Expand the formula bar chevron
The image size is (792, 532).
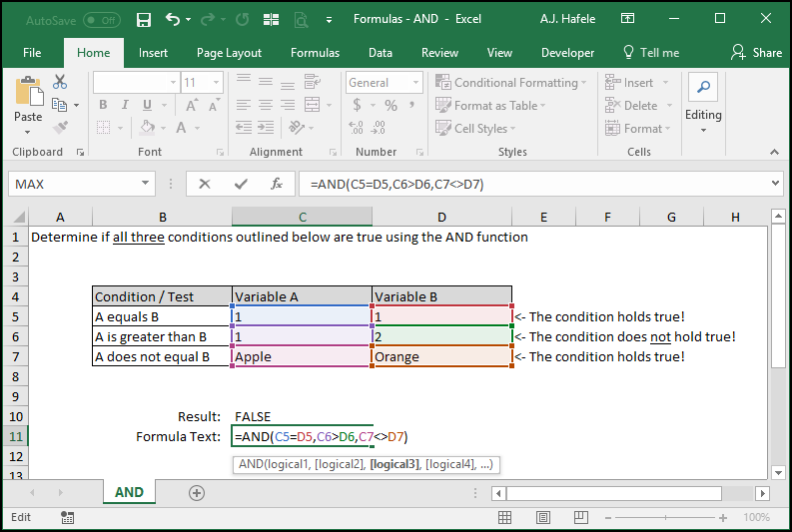pyautogui.click(x=775, y=184)
